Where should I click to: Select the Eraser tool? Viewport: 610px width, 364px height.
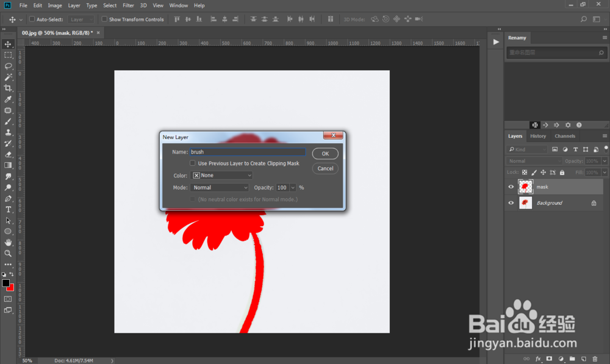click(x=8, y=154)
